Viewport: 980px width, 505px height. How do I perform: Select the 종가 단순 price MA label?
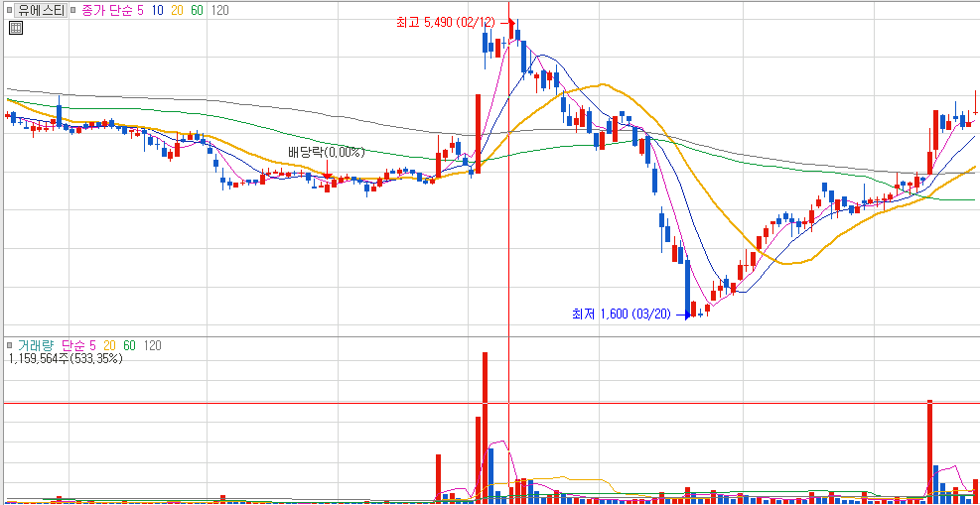click(107, 11)
